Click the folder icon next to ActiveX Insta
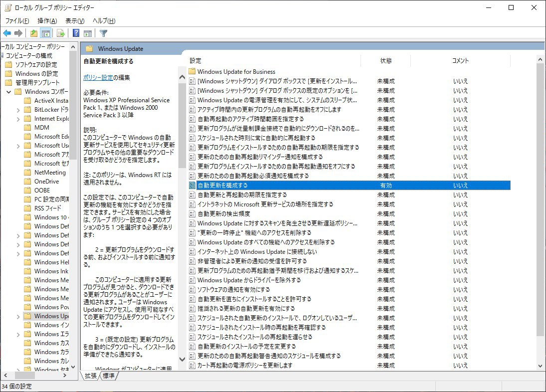Image resolution: width=546 pixels, height=392 pixels. pyautogui.click(x=27, y=101)
